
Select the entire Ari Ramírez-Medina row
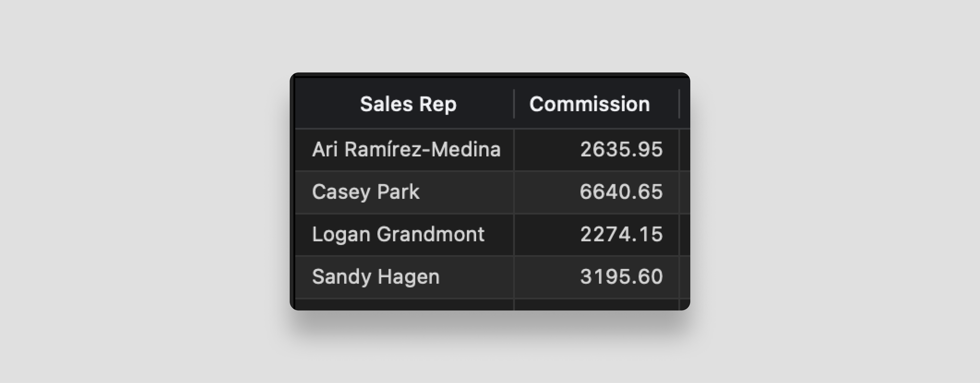pyautogui.click(x=490, y=150)
